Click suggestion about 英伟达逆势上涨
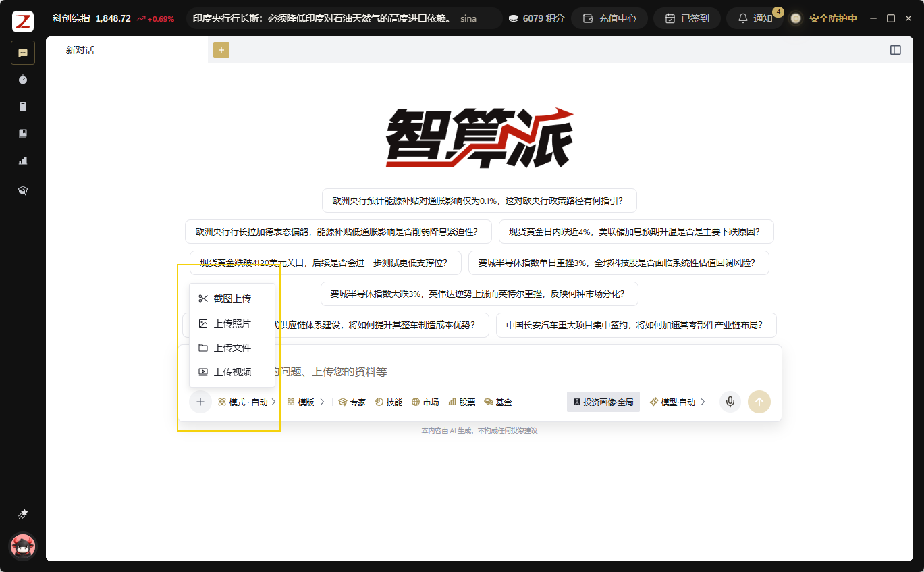The width and height of the screenshot is (924, 572). (x=479, y=293)
